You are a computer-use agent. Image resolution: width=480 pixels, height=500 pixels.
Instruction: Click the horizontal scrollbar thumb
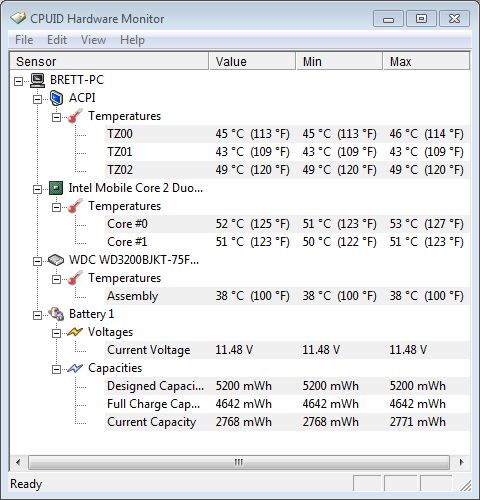(x=239, y=462)
